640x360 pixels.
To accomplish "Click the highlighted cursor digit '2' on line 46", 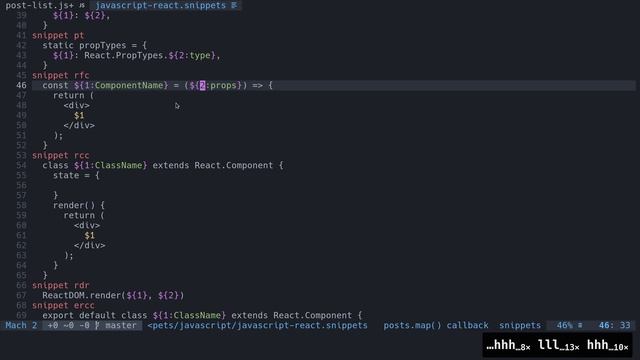I will click(x=202, y=85).
